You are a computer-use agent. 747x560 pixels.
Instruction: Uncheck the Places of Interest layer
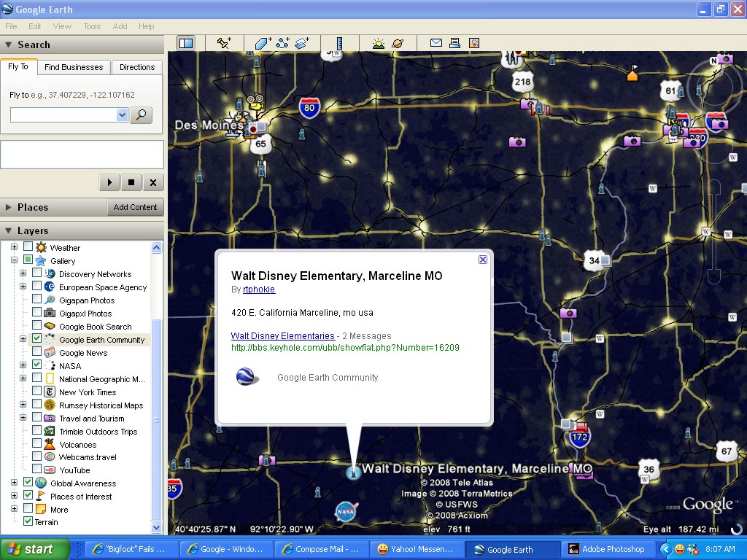pos(28,495)
